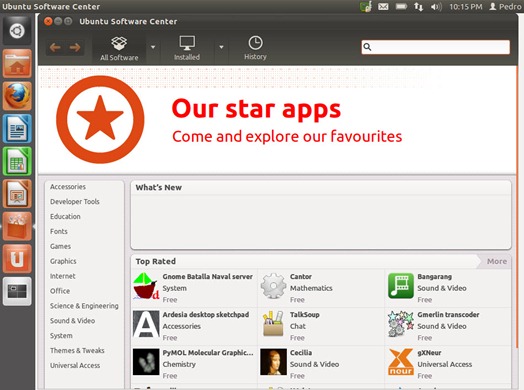Image resolution: width=524 pixels, height=390 pixels.
Task: Open the Ardesia desktop sketchpad icon
Action: point(146,324)
